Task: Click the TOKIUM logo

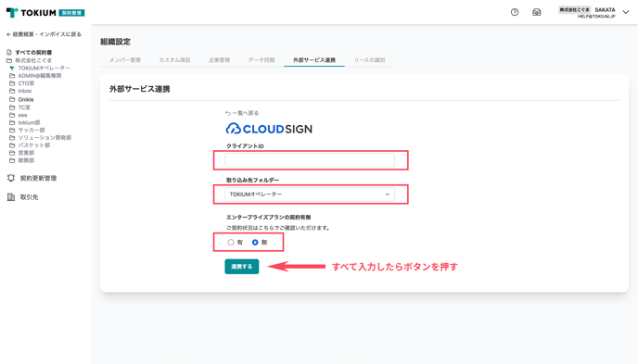Action: pos(32,13)
